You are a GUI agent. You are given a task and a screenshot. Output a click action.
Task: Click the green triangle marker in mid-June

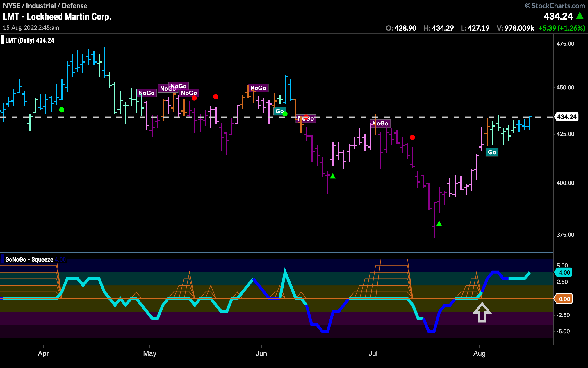click(333, 176)
